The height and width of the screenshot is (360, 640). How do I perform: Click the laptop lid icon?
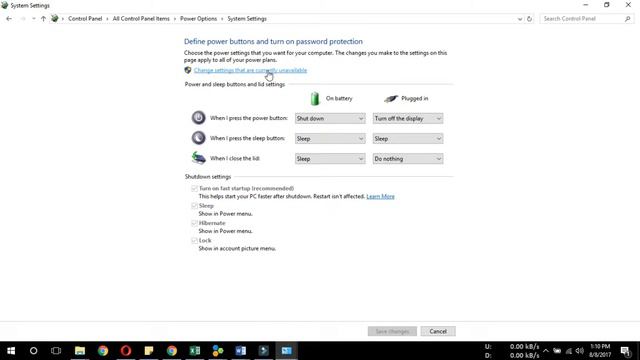(x=198, y=158)
